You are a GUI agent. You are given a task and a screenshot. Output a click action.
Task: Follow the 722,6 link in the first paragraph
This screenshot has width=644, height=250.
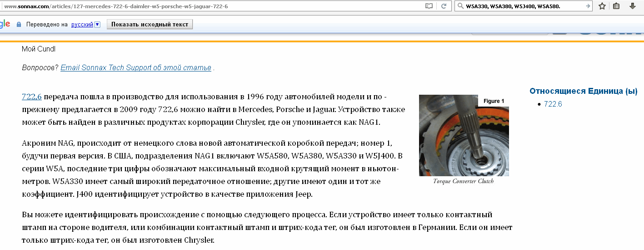pyautogui.click(x=32, y=97)
